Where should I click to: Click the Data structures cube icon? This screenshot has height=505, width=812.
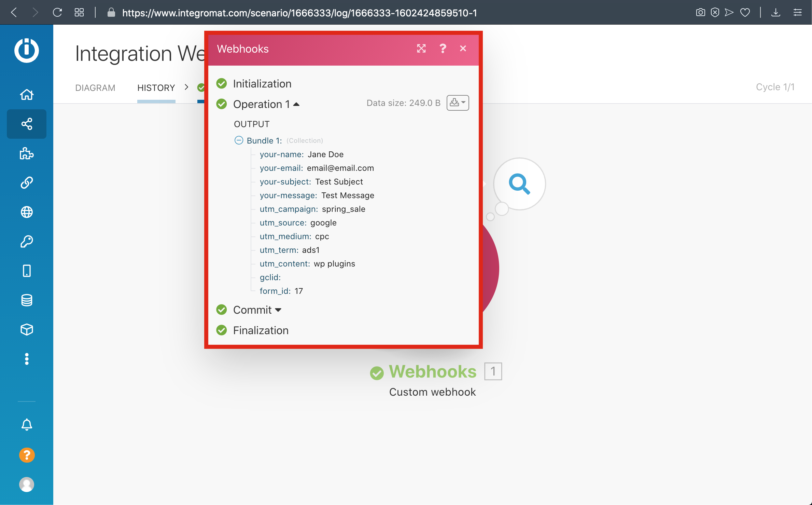click(x=27, y=330)
